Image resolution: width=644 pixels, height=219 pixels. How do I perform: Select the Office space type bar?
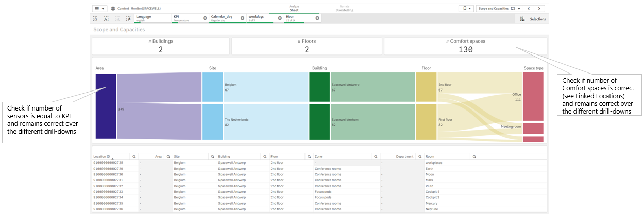533,96
